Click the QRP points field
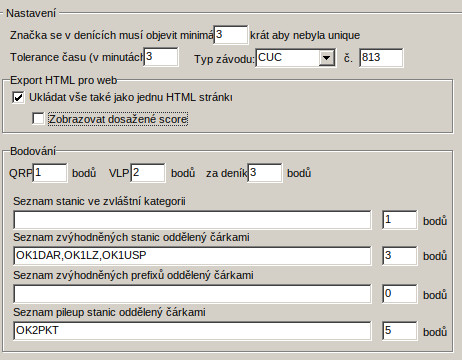This screenshot has height=360, width=462. (50, 173)
